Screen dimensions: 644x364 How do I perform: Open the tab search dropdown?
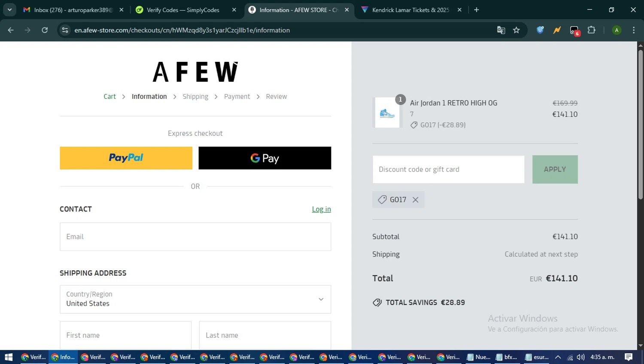point(9,9)
